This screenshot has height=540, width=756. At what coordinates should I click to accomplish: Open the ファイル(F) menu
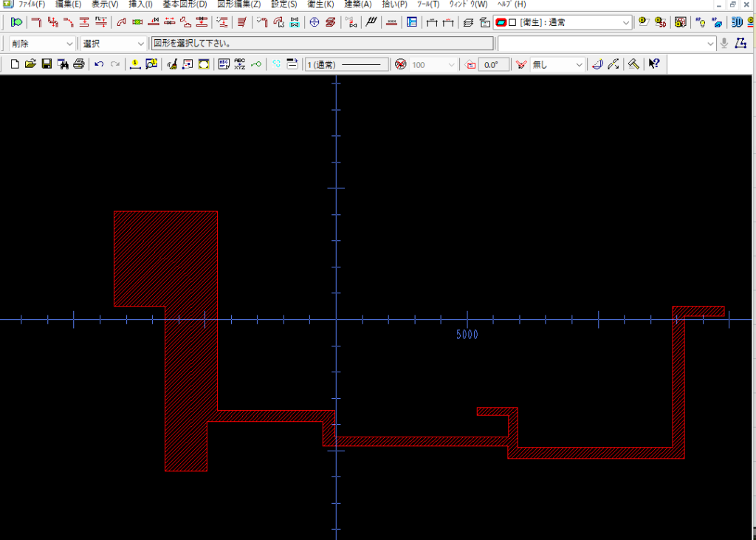pyautogui.click(x=31, y=4)
